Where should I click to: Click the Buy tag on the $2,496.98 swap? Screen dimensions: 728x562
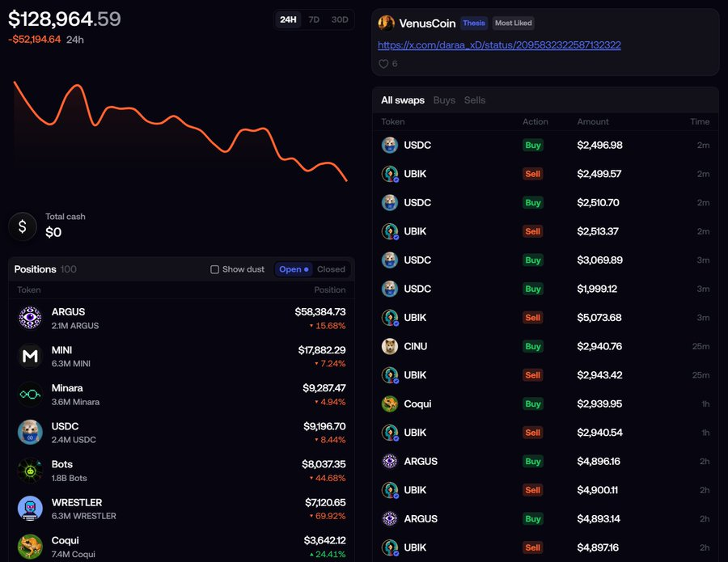pos(532,146)
